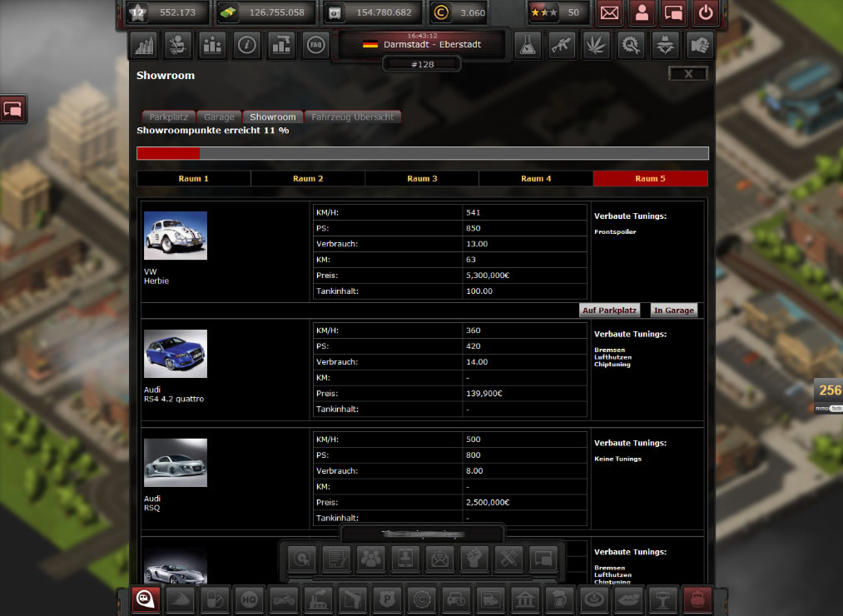Screen dimensions: 843x616
Task: Open the Audi RSQ car thumbnail
Action: pos(175,462)
